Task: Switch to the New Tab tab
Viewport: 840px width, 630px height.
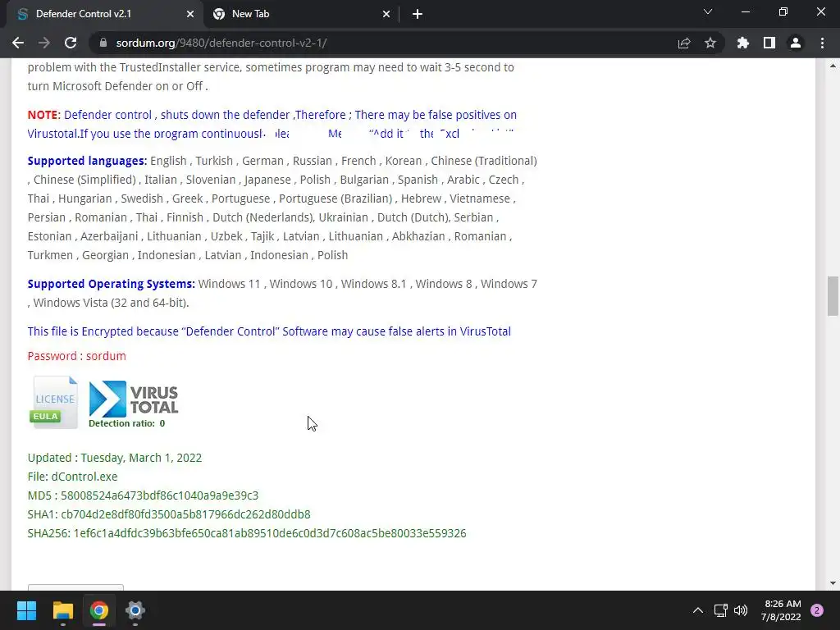Action: click(x=300, y=14)
